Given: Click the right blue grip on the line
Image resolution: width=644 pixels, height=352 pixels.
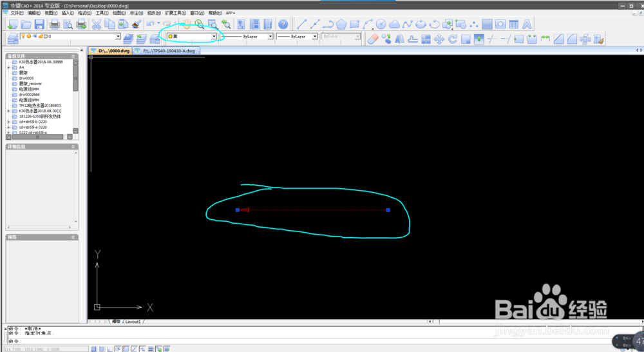Looking at the screenshot, I should (x=388, y=210).
